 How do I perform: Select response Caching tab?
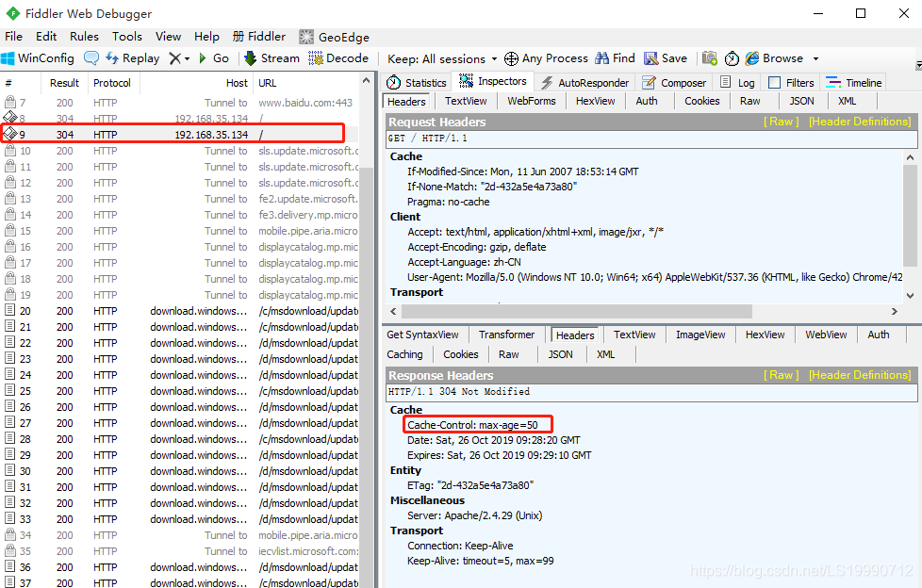(x=404, y=354)
